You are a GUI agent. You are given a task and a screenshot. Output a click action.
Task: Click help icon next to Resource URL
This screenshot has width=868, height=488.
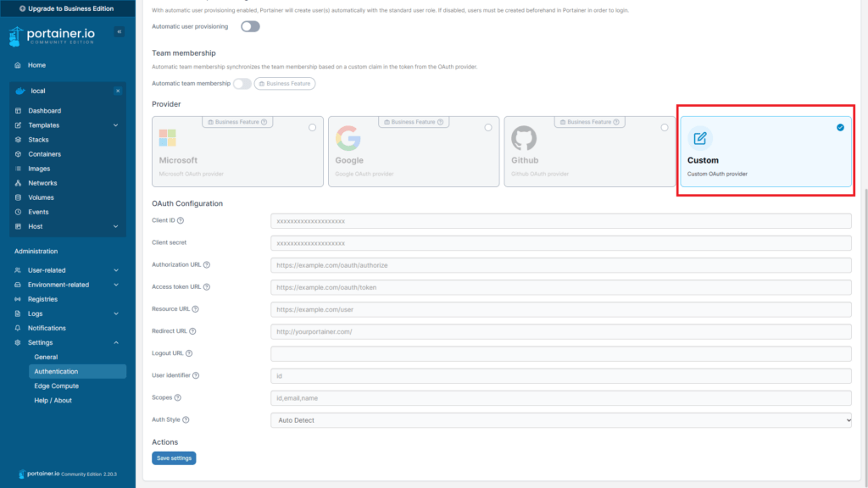coord(196,308)
